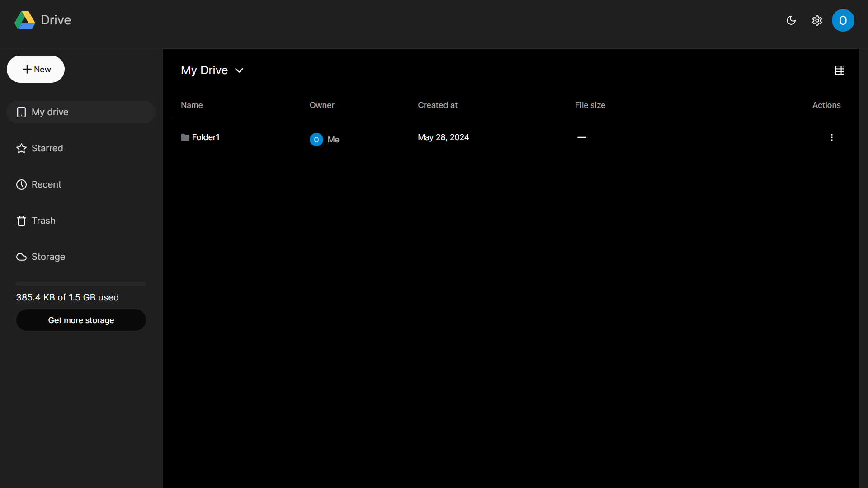Click the Google Drive logo
This screenshot has width=868, height=488.
point(25,20)
